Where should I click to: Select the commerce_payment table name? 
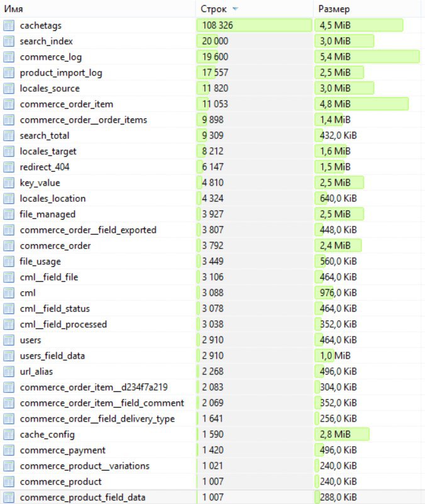tap(63, 451)
